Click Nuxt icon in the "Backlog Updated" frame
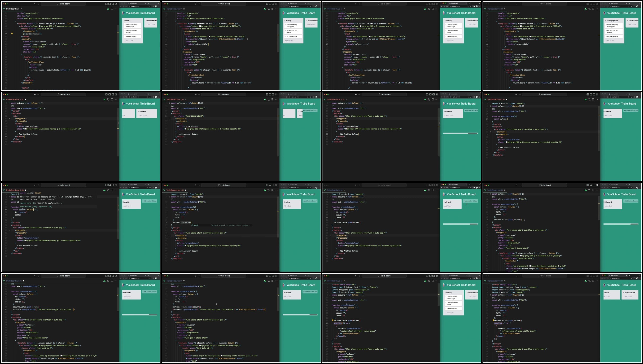 (x=585, y=9)
